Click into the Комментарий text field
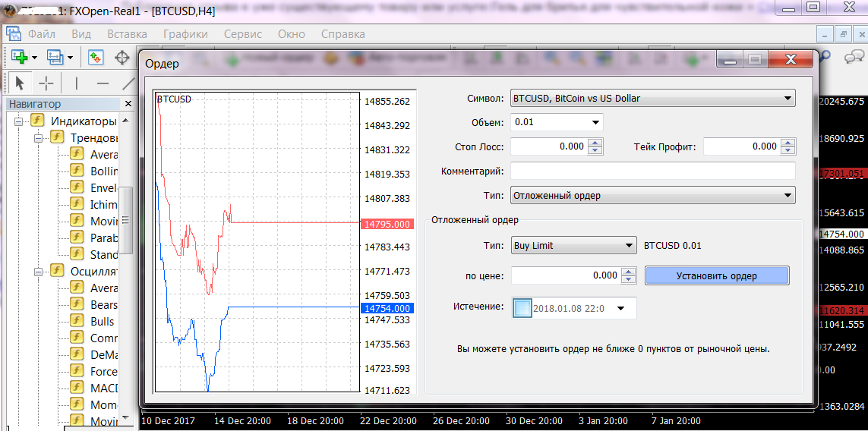Screen dimensions: 868x431 (652, 171)
